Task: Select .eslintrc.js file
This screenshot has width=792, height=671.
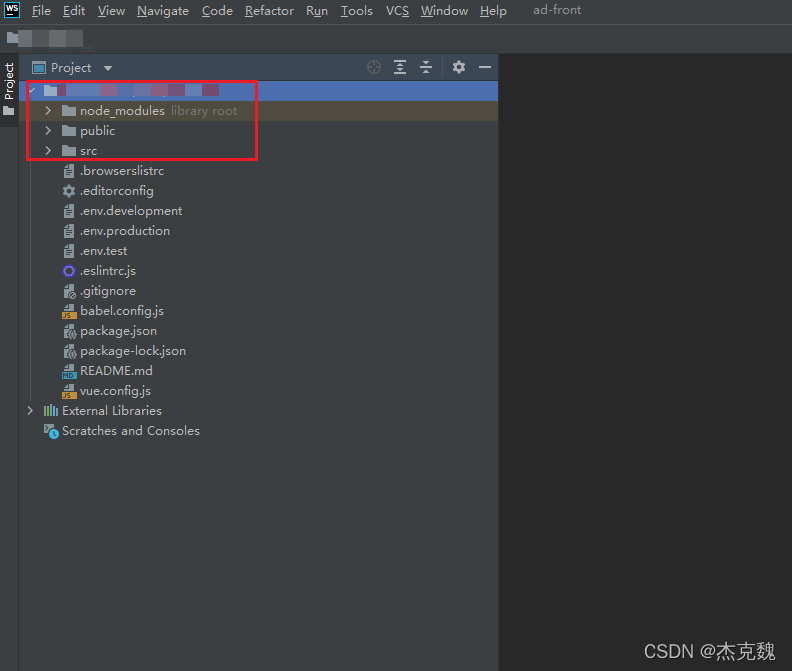Action: tap(108, 271)
